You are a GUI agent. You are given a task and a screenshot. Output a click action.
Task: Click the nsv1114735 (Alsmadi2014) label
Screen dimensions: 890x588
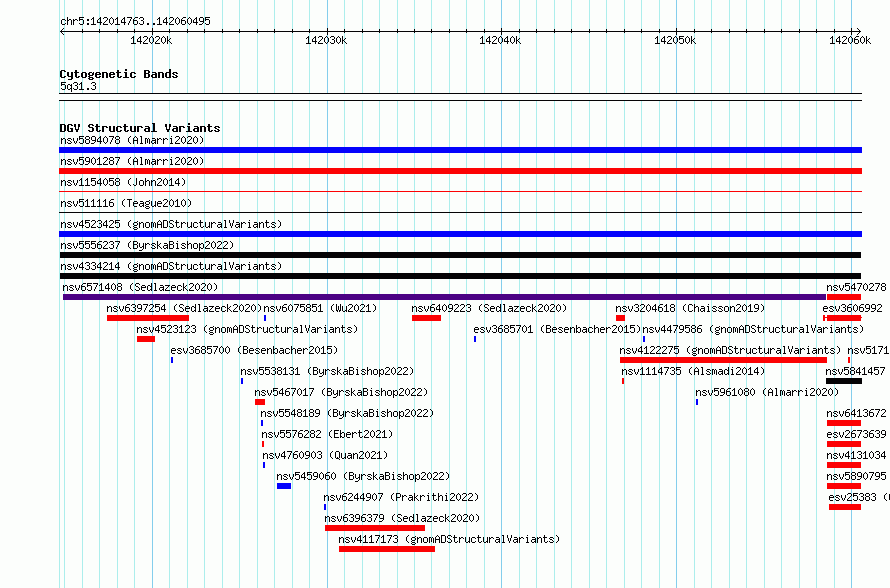693,371
